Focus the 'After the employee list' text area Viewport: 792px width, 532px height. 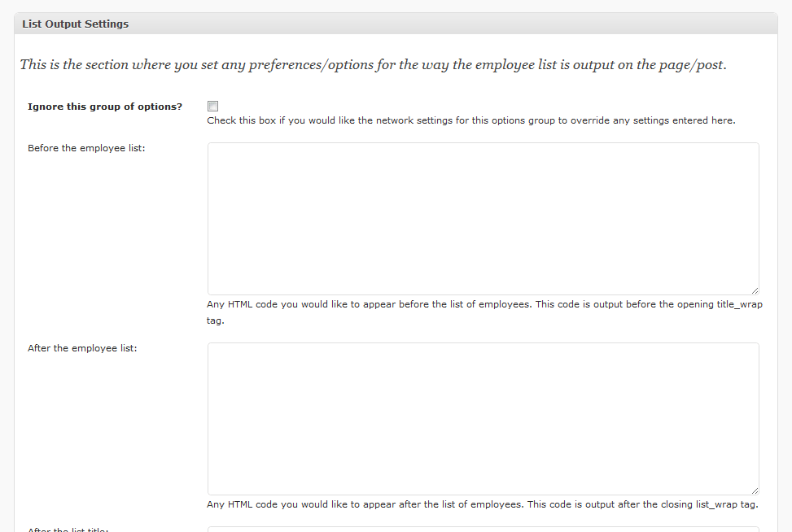483,418
